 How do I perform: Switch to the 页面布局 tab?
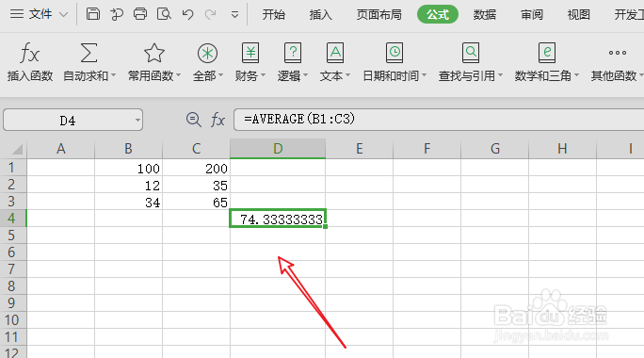click(378, 15)
